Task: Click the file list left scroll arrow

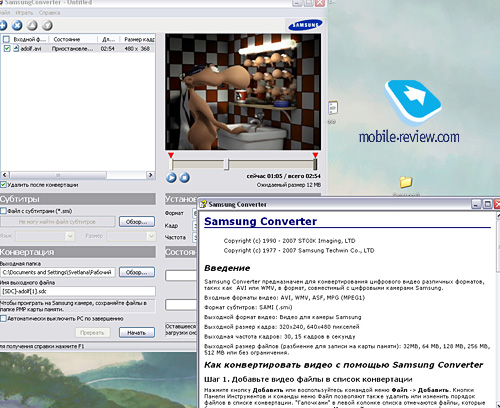Action: [5, 175]
